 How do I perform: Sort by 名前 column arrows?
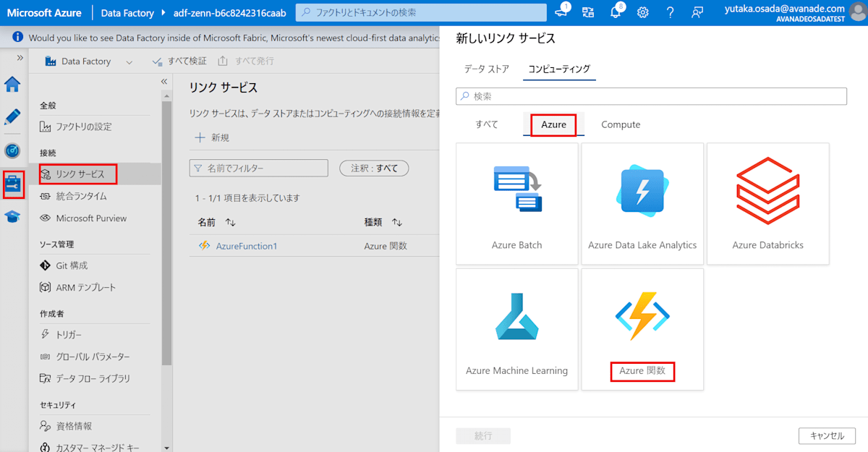(x=231, y=222)
